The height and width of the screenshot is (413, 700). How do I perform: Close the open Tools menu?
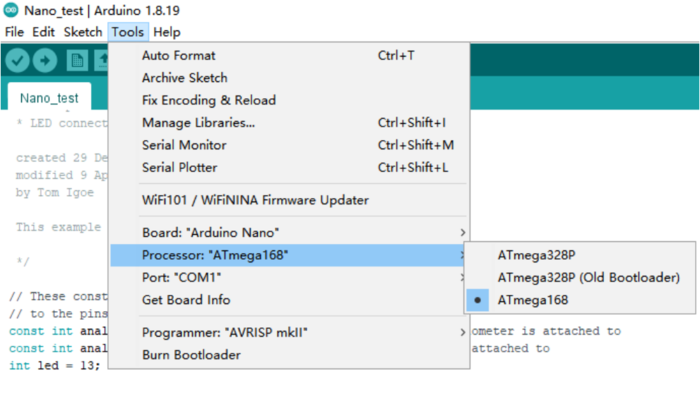click(x=128, y=32)
